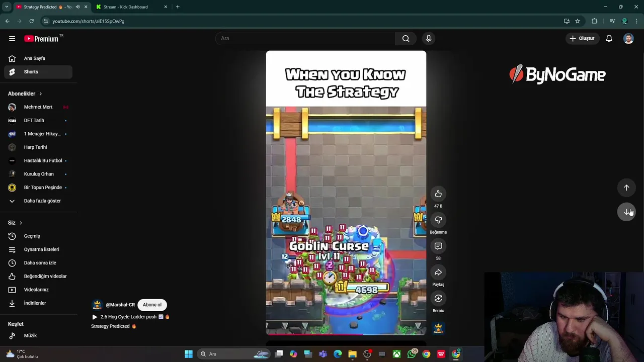Open the browser extensions puzzle icon
The image size is (644, 362).
(x=595, y=21)
